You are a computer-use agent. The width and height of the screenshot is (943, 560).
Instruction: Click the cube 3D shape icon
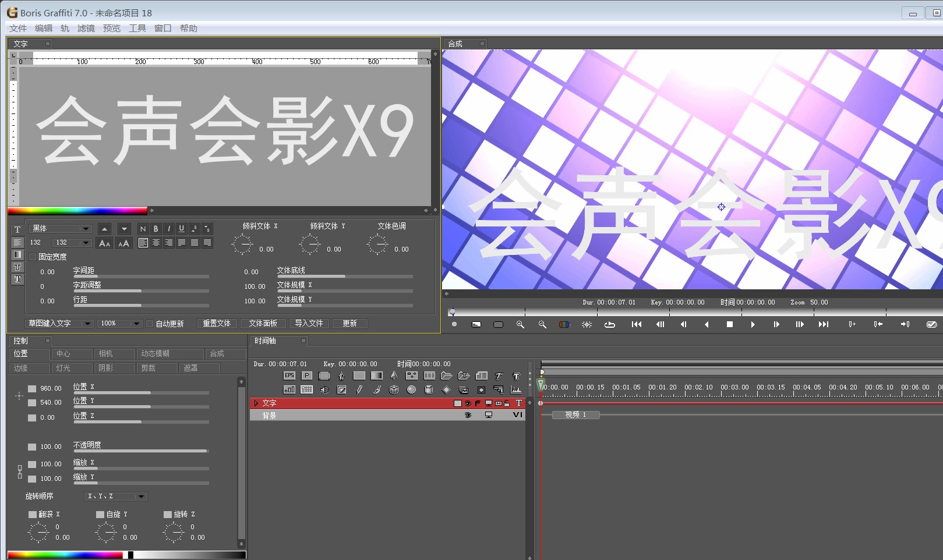394,389
